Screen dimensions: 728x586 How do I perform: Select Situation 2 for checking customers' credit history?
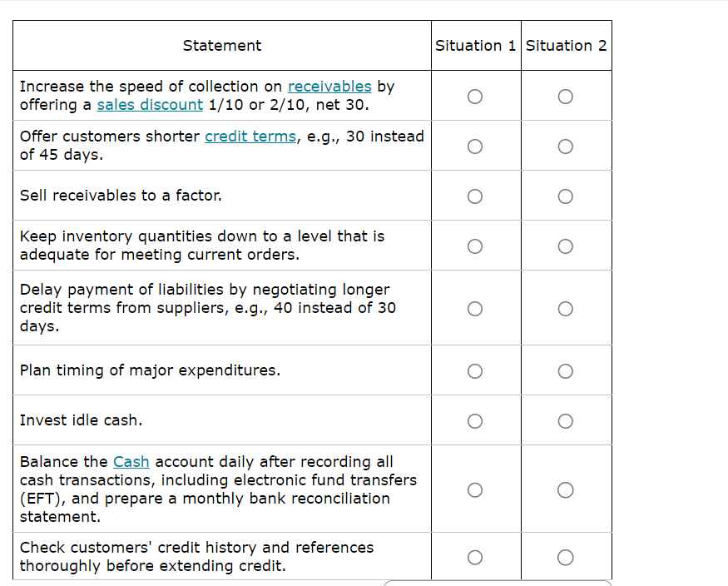566,556
